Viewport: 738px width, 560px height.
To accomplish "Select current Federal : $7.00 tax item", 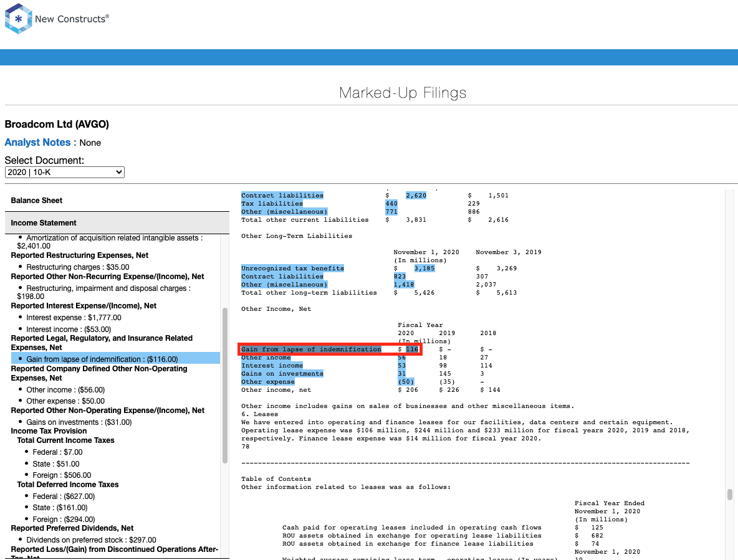I will pyautogui.click(x=57, y=452).
